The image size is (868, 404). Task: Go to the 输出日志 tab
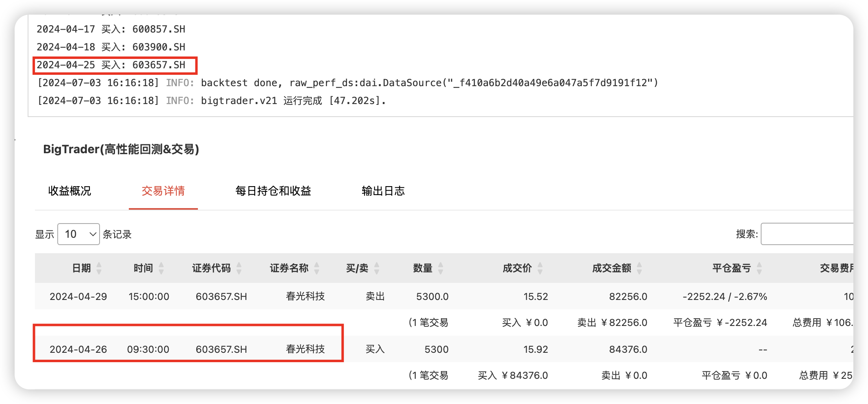click(383, 191)
